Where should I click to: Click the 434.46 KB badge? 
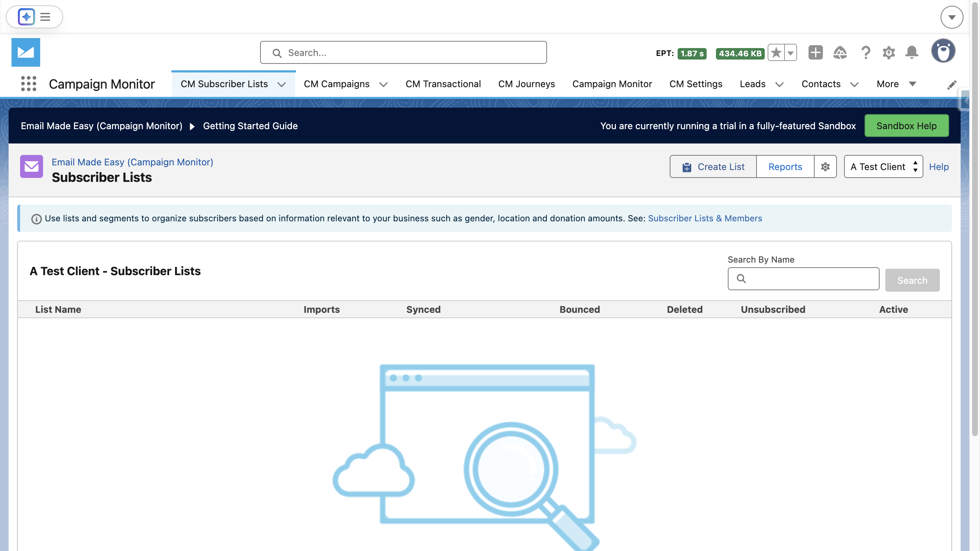point(740,53)
